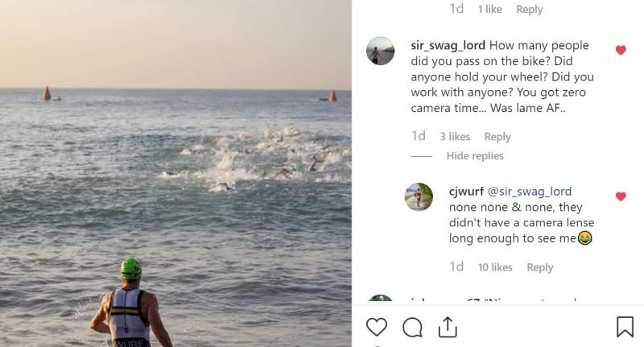The height and width of the screenshot is (347, 644).
Task: View the 1 like on the top comment
Action: pos(489,10)
